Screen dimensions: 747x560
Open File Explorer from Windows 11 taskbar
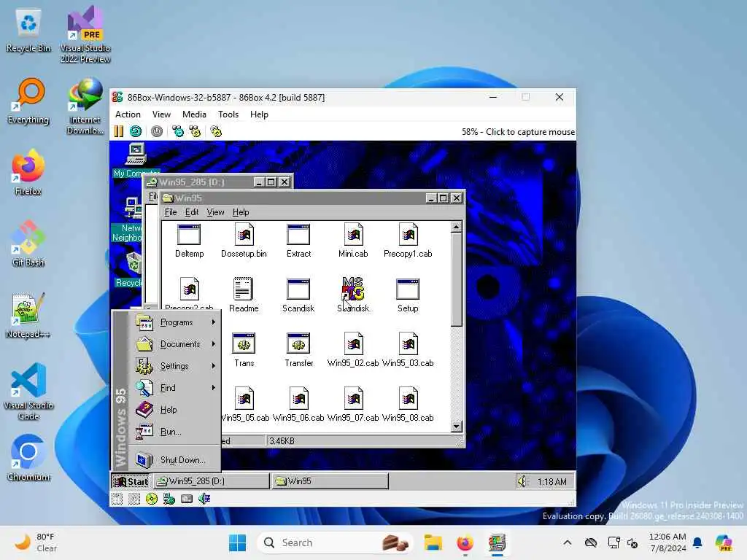(x=433, y=542)
